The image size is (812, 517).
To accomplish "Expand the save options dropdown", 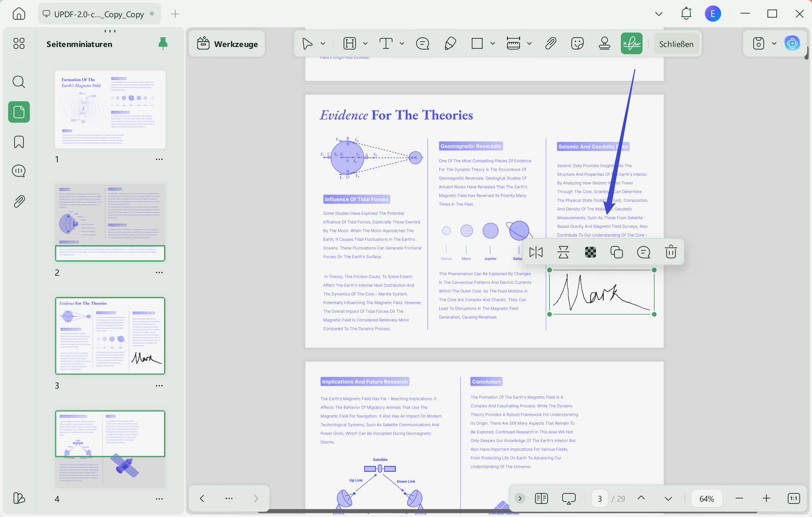I will coord(774,44).
